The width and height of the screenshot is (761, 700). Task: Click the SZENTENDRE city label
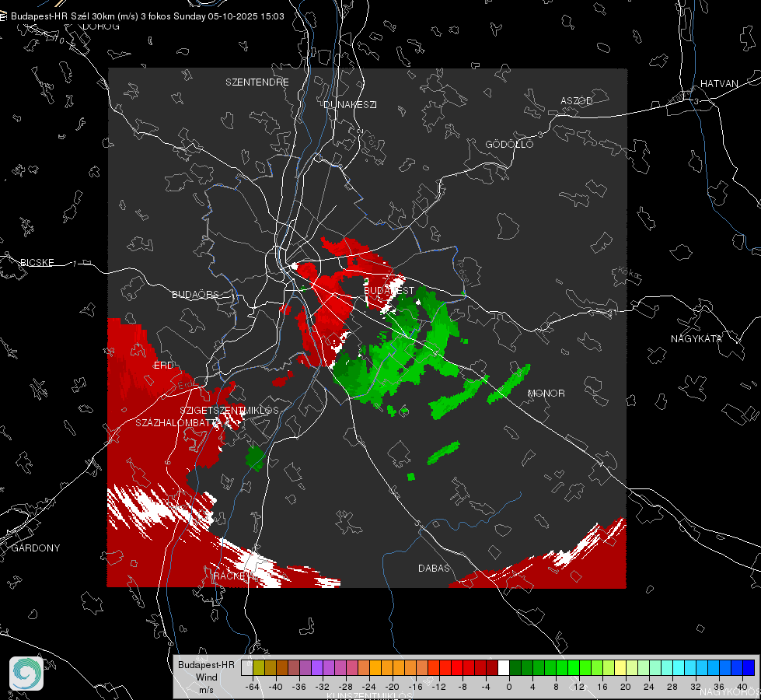click(x=257, y=82)
